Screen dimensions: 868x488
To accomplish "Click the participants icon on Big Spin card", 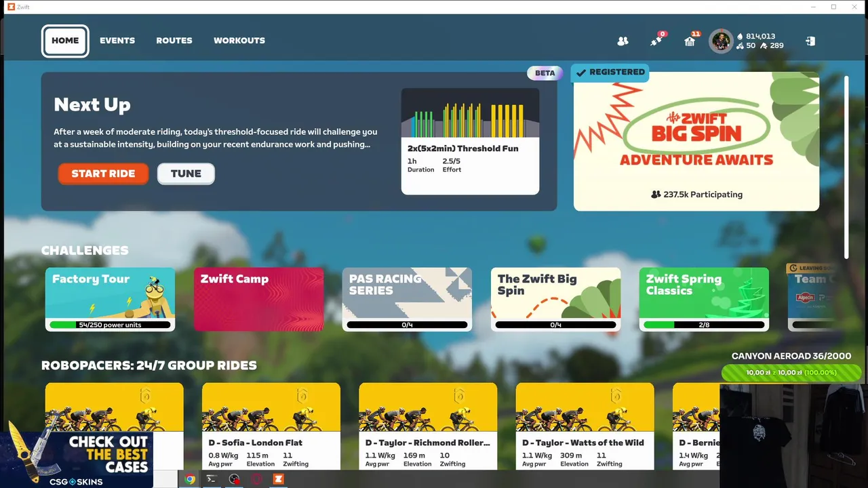I will (655, 195).
